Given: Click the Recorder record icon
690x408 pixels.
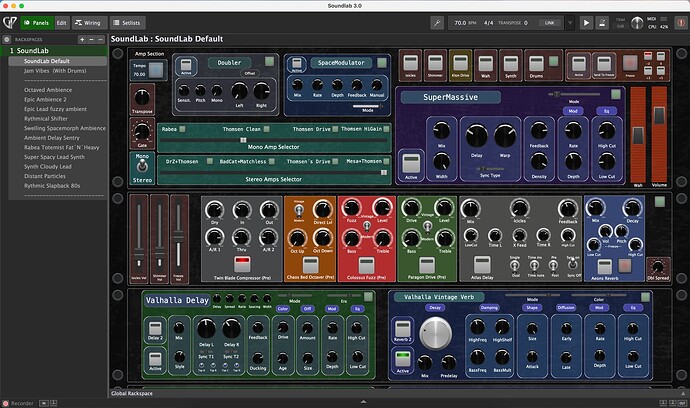Looking at the screenshot, I should click(5, 403).
